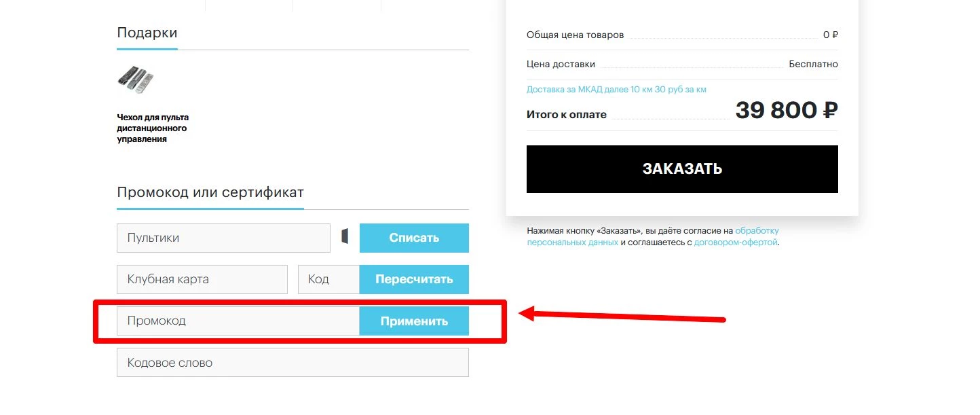
Task: Focus the Пультики input field
Action: coord(223,238)
